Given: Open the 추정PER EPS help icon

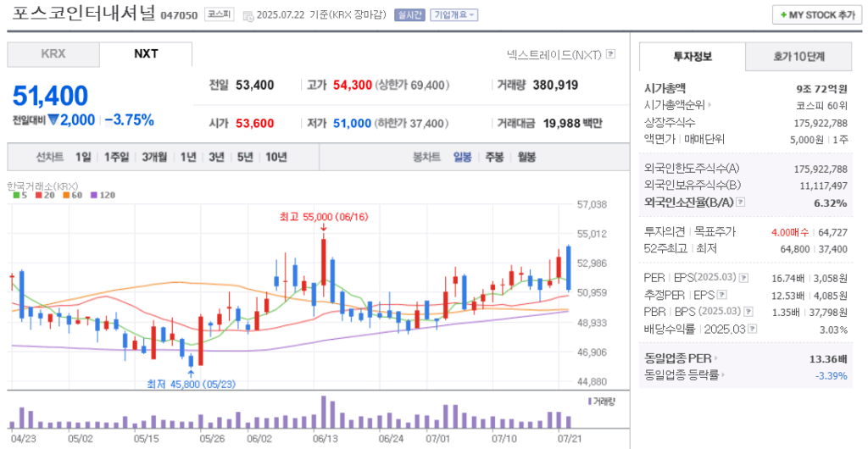Looking at the screenshot, I should pos(722,294).
